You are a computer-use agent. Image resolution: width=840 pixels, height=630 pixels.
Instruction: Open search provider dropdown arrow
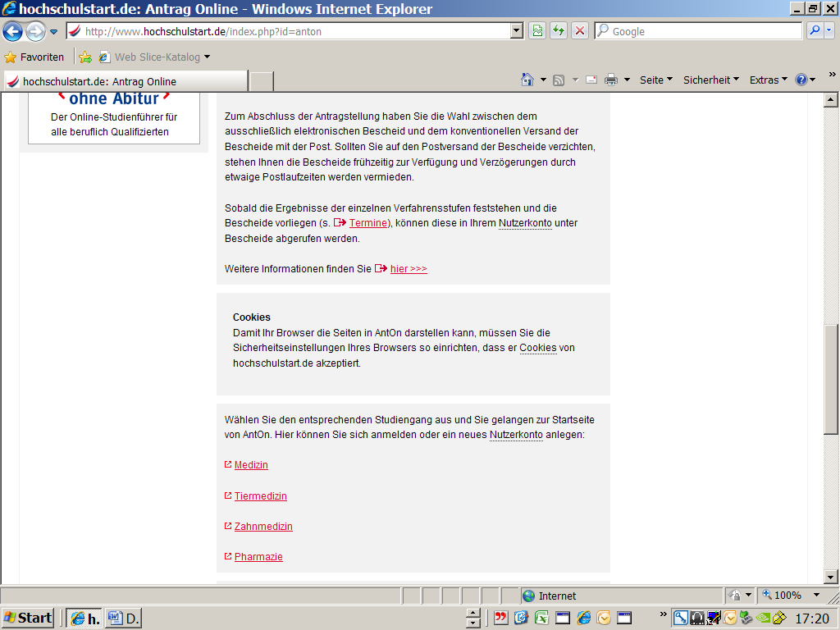point(829,31)
